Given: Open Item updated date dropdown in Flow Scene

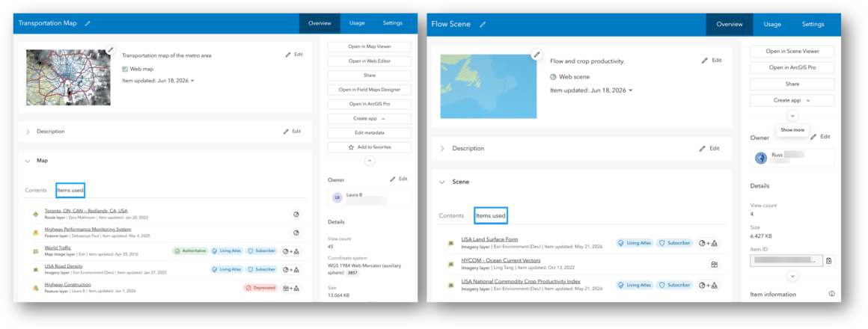Looking at the screenshot, I should [631, 90].
